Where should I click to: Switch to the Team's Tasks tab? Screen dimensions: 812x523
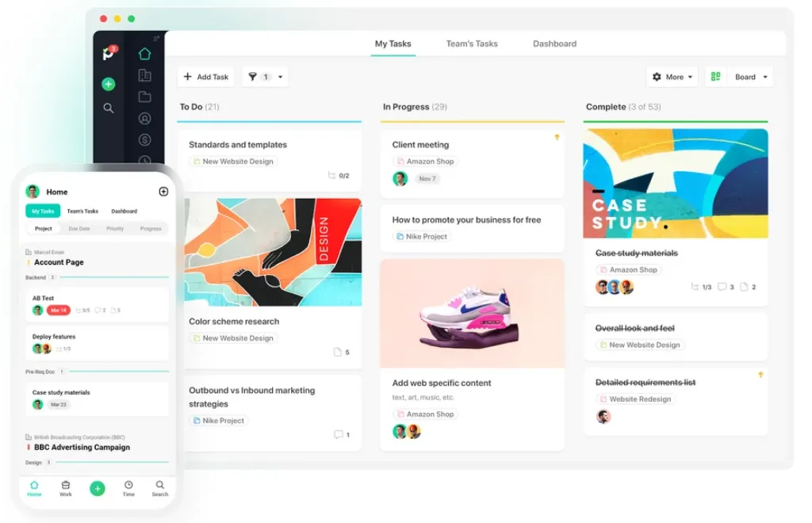tap(472, 44)
